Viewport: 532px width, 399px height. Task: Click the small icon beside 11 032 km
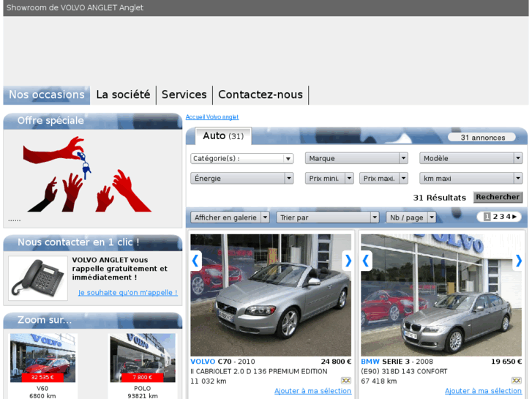346,381
